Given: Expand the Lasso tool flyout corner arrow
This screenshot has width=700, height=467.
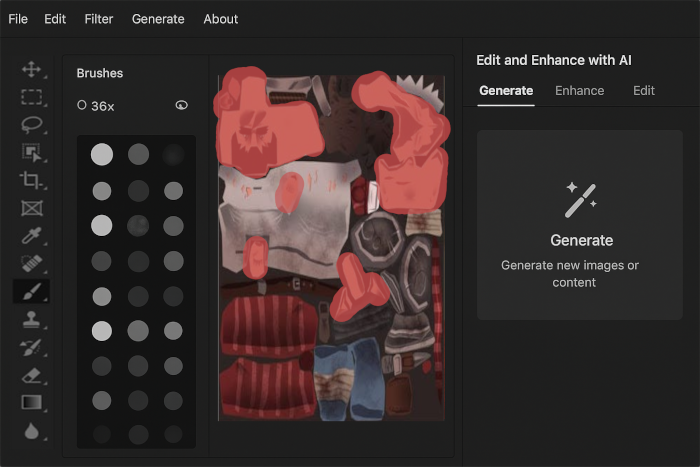Looking at the screenshot, I should [x=45, y=132].
